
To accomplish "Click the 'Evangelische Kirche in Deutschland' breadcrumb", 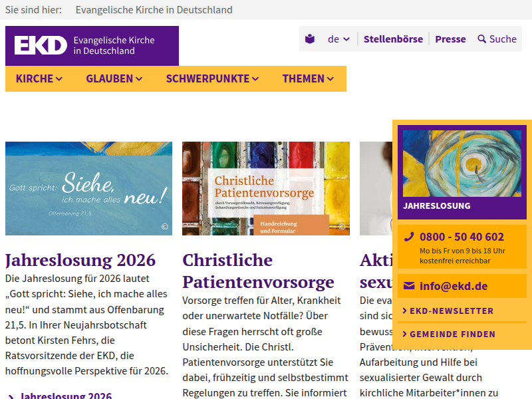I will (x=154, y=10).
